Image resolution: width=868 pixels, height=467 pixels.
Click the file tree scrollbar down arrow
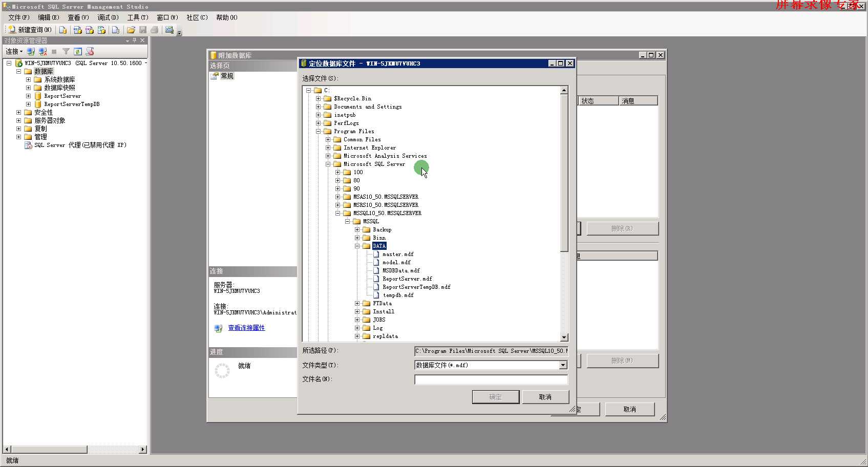click(564, 337)
